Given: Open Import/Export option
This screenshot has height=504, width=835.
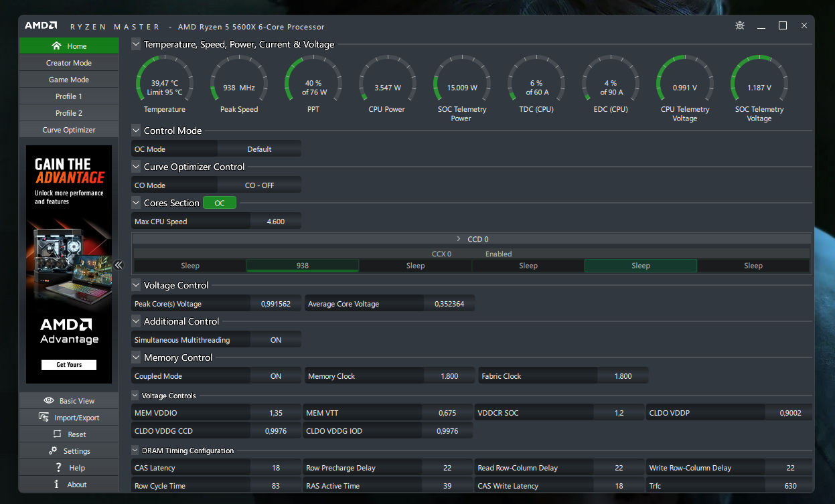Looking at the screenshot, I should (x=69, y=417).
